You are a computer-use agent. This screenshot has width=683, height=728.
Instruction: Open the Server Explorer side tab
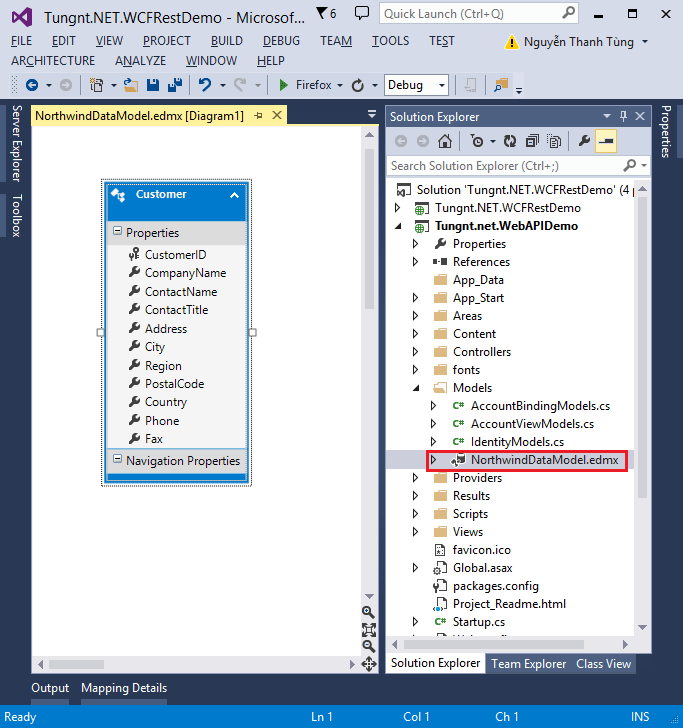click(17, 143)
